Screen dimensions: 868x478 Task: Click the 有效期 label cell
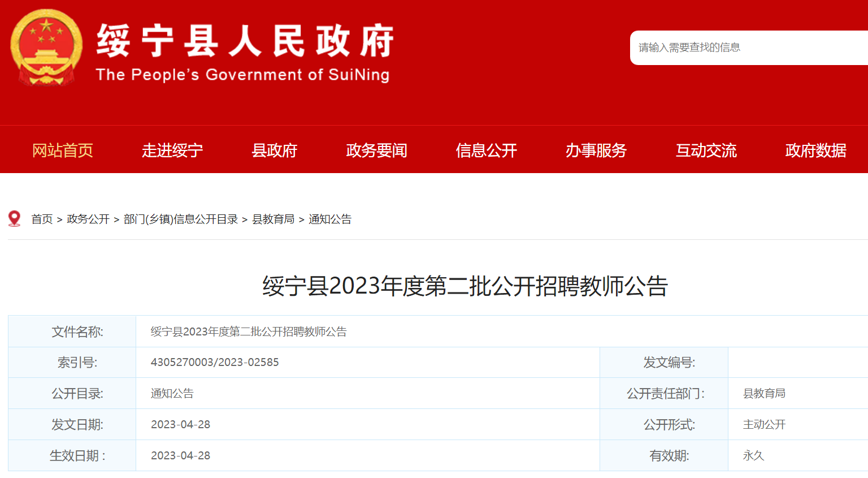coord(664,455)
